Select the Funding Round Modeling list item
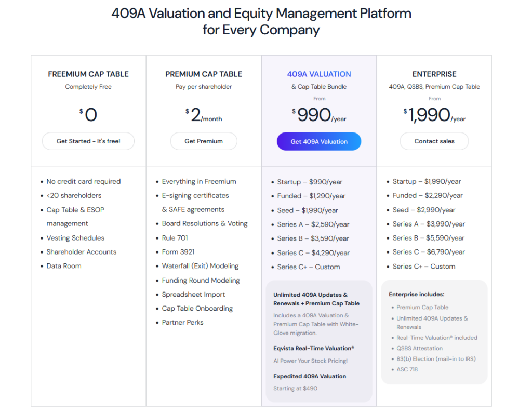The height and width of the screenshot is (412, 532). tap(201, 280)
